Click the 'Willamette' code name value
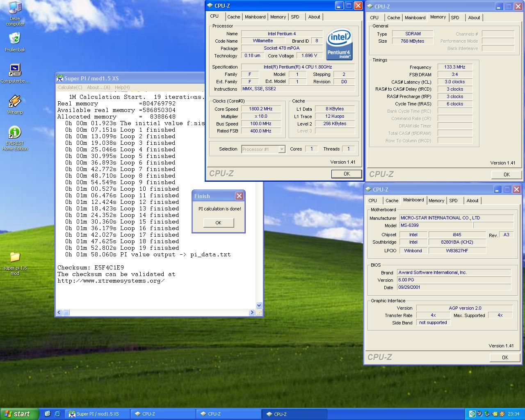Viewport: 525px width, 420px height. [263, 41]
